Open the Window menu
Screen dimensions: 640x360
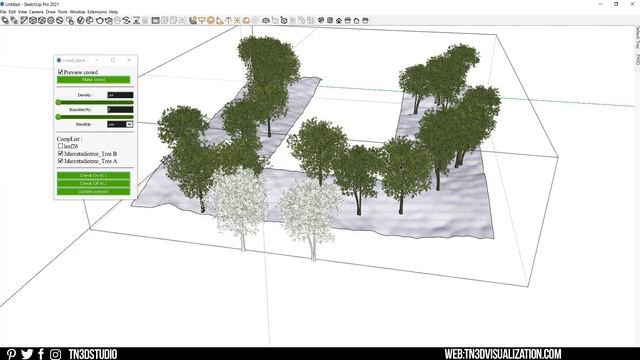tap(78, 12)
